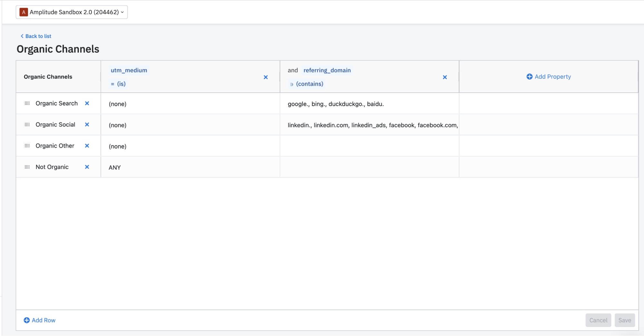Image resolution: width=644 pixels, height=336 pixels.
Task: Grab the Organic Social row drag handle
Action: [x=27, y=125]
